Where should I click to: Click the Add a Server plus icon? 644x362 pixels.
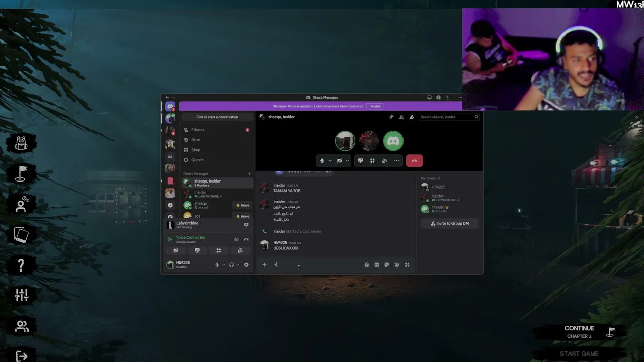point(170,205)
